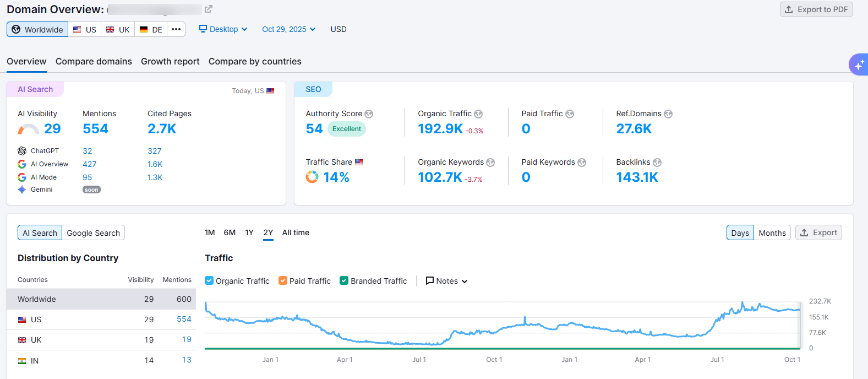
Task: Click the AI Visibility gauge icon
Action: point(28,129)
